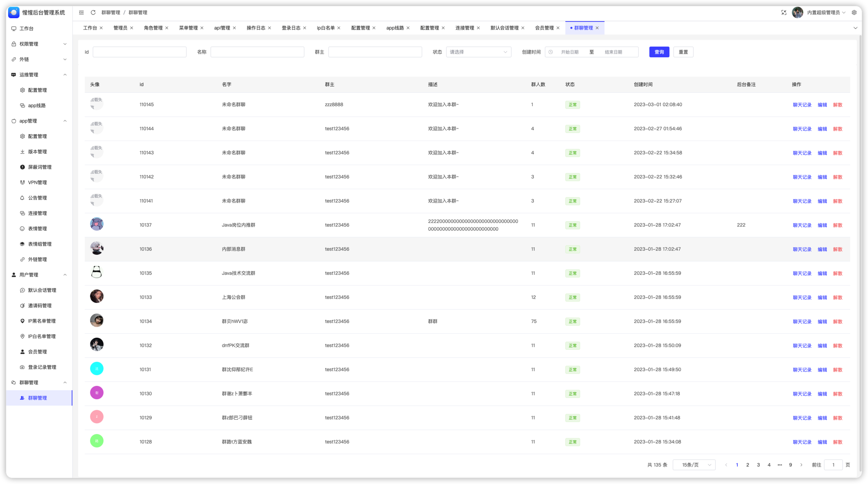Open VPN管理 in the sidebar
868x484 pixels.
(x=37, y=182)
